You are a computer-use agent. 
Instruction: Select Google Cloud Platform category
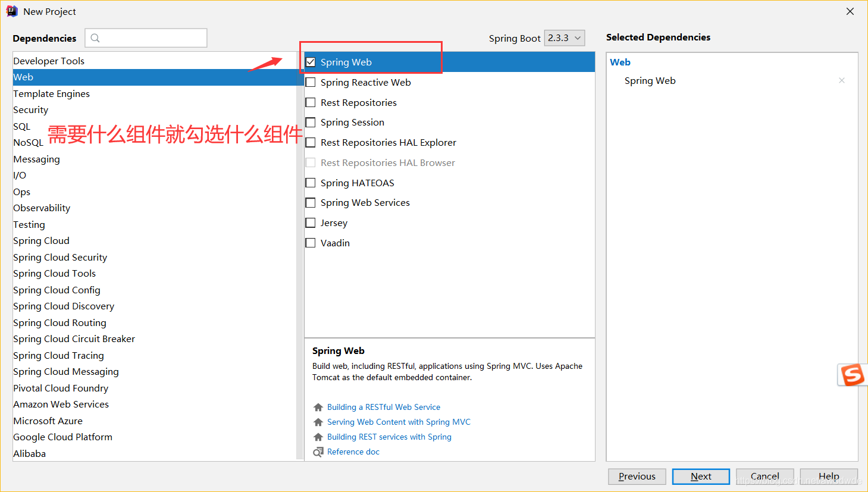pyautogui.click(x=154, y=437)
